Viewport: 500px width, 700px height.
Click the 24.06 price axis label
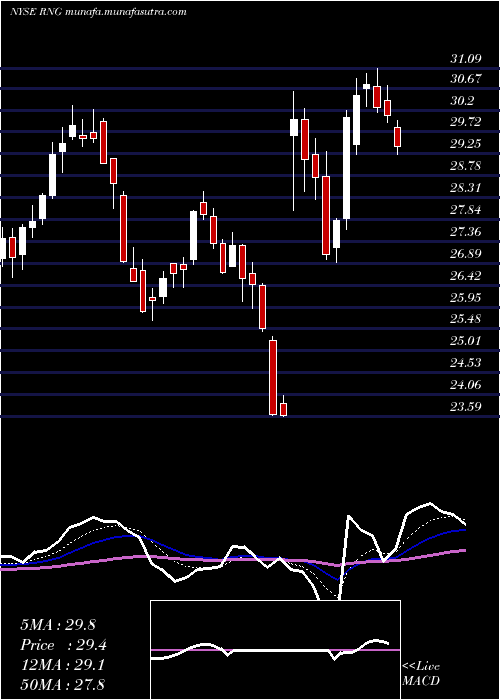pyautogui.click(x=466, y=384)
